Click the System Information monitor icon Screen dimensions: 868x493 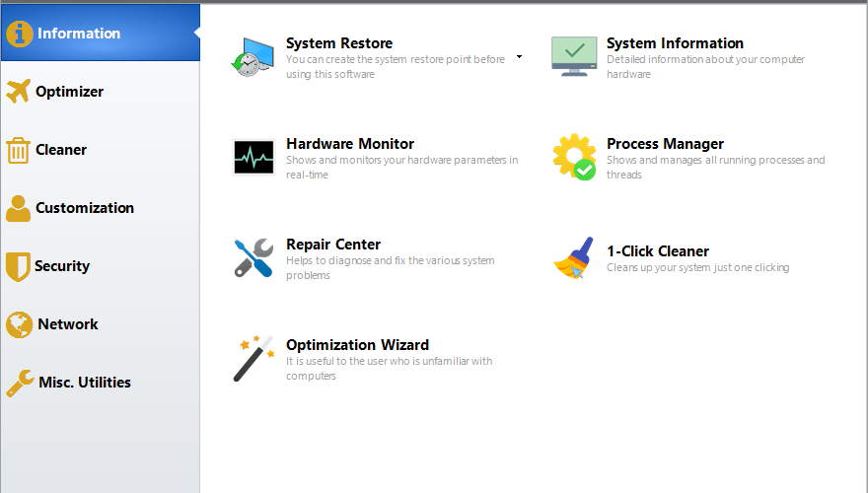click(574, 56)
